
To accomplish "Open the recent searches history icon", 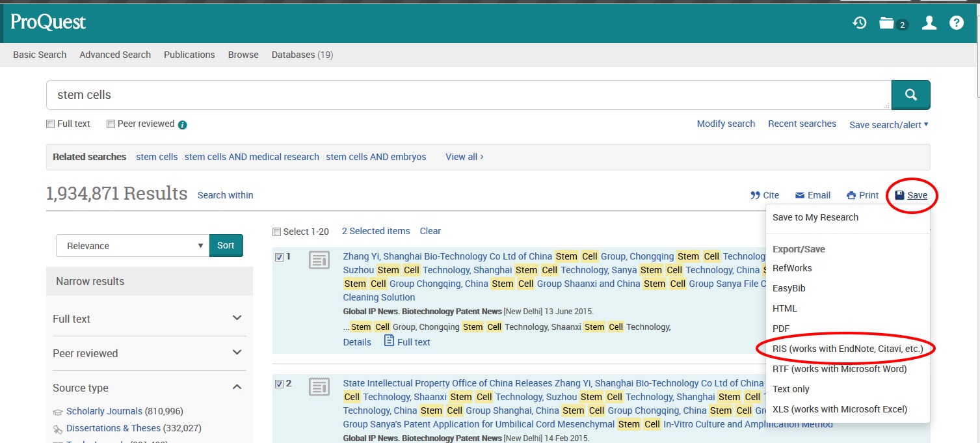I will pyautogui.click(x=860, y=23).
